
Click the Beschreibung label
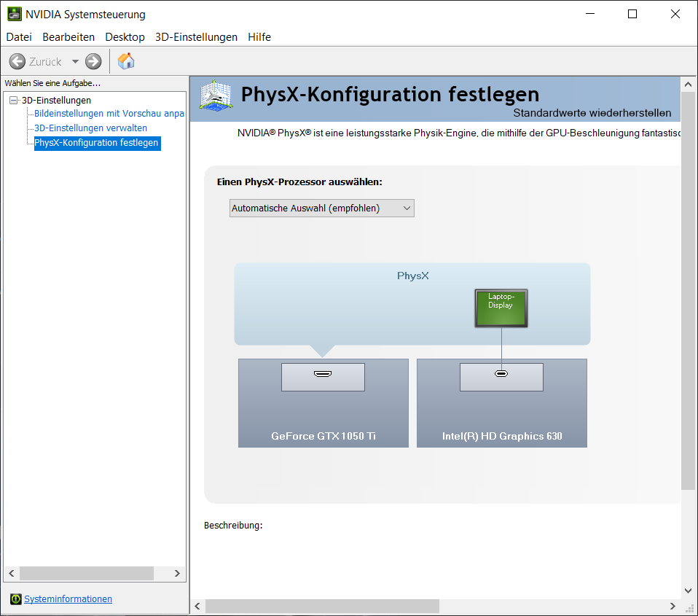(233, 526)
